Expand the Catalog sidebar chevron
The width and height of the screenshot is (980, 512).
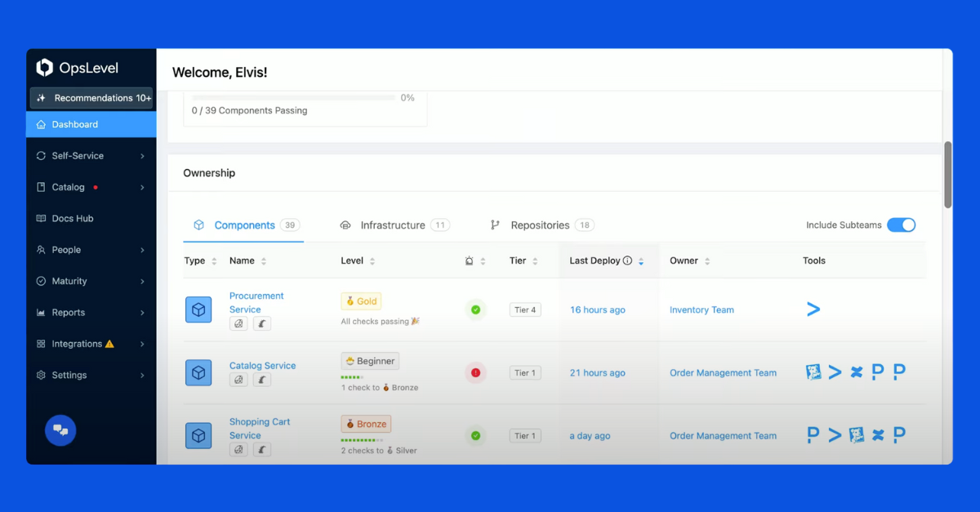(x=142, y=187)
